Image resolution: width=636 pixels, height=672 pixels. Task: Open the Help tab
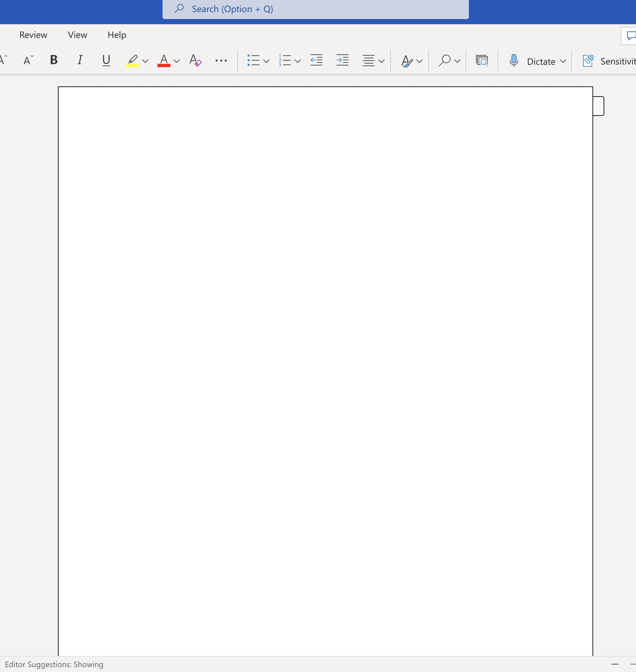click(x=117, y=35)
